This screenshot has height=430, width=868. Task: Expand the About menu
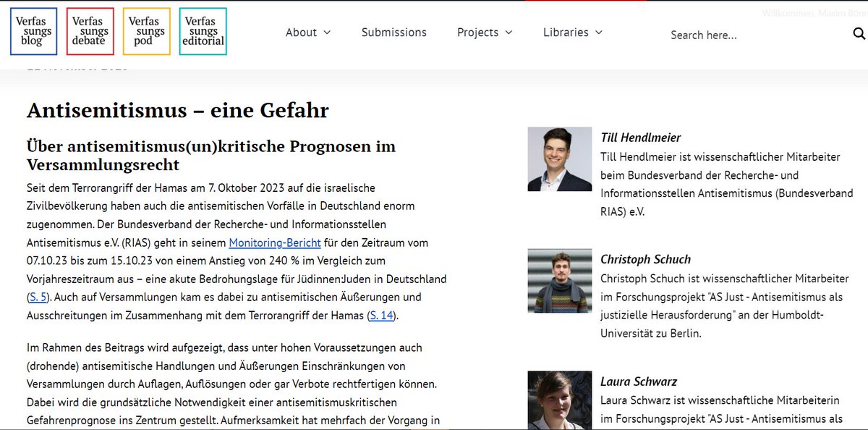pyautogui.click(x=308, y=32)
